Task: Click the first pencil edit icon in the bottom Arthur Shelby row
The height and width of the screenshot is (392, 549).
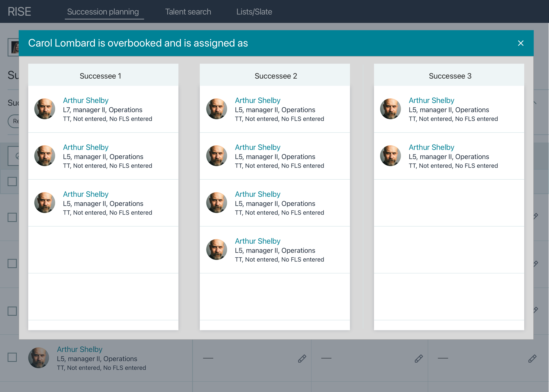Action: [302, 358]
